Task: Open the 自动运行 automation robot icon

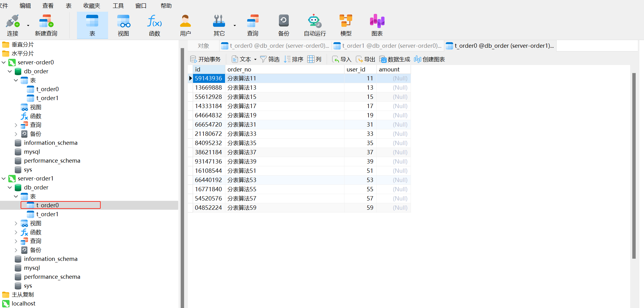Action: (315, 25)
